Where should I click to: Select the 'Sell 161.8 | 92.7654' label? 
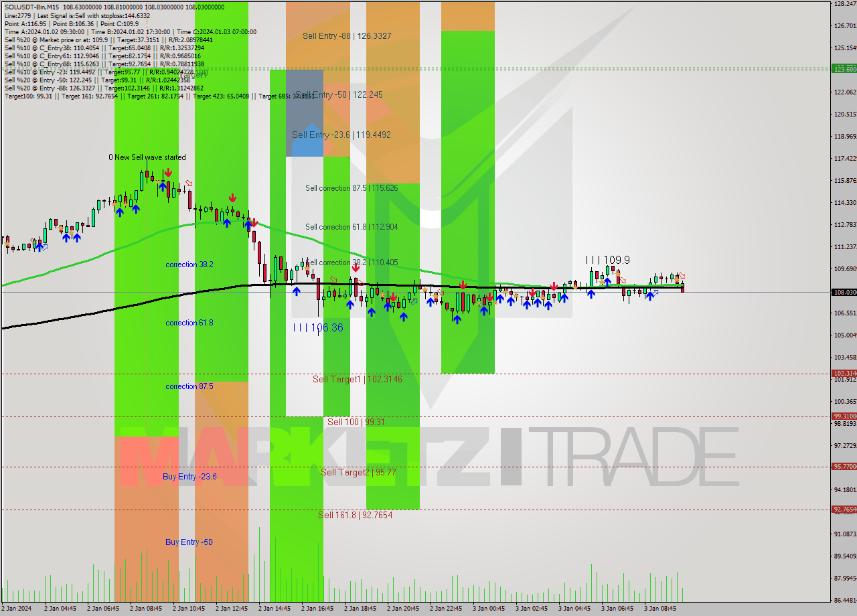point(355,515)
